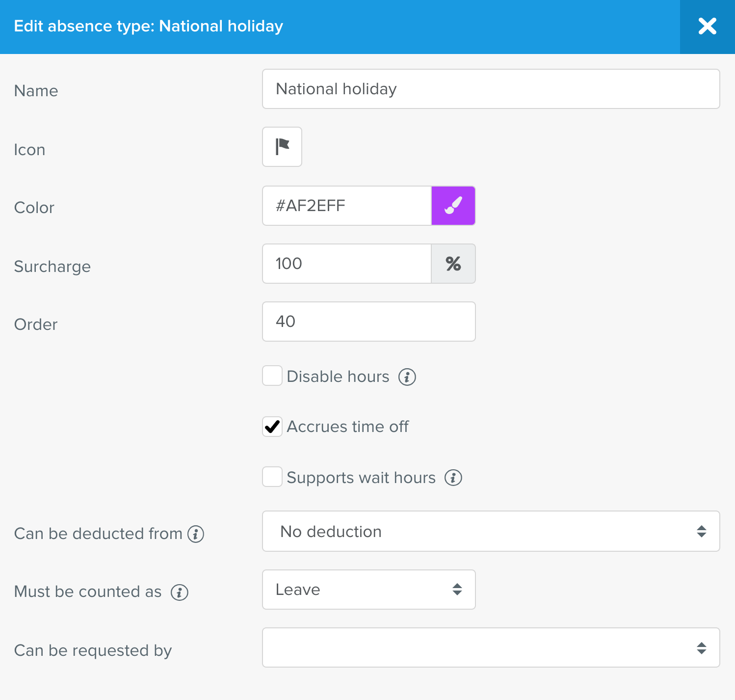The height and width of the screenshot is (700, 735).
Task: Click the flag icon to change absence icon
Action: click(x=282, y=147)
